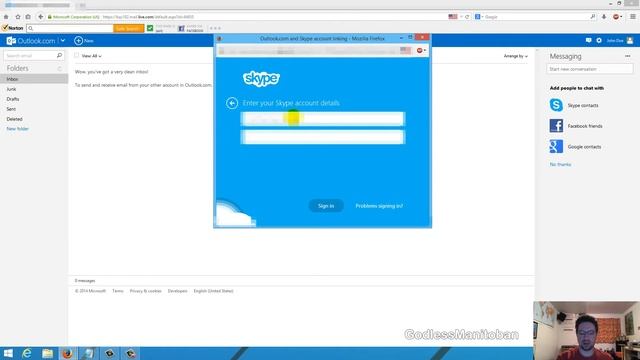Click the Facebook icon in Norton toolbar
This screenshot has width=640, height=360.
click(x=181, y=29)
